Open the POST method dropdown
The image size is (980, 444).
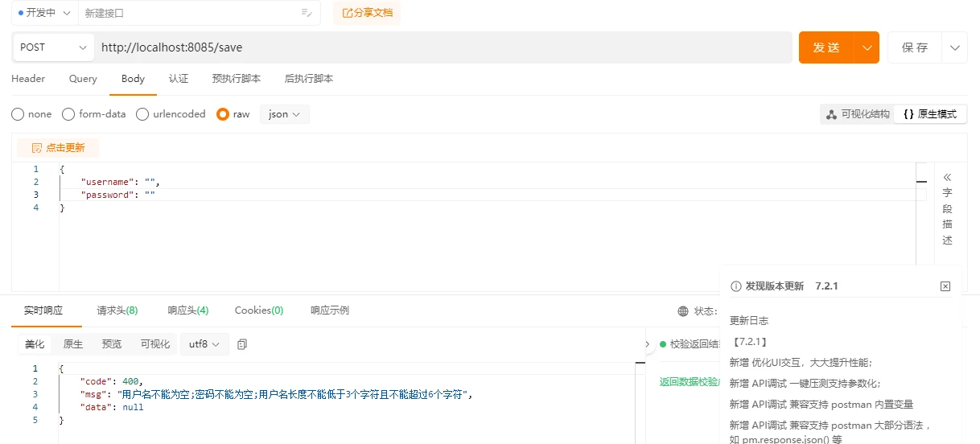click(x=53, y=47)
